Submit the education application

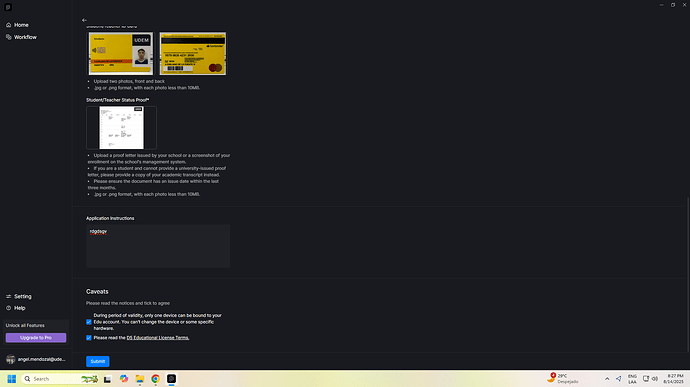(98, 361)
